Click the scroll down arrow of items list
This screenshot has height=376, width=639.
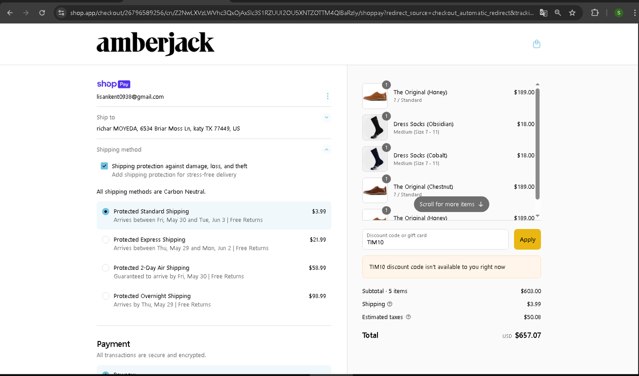click(538, 216)
